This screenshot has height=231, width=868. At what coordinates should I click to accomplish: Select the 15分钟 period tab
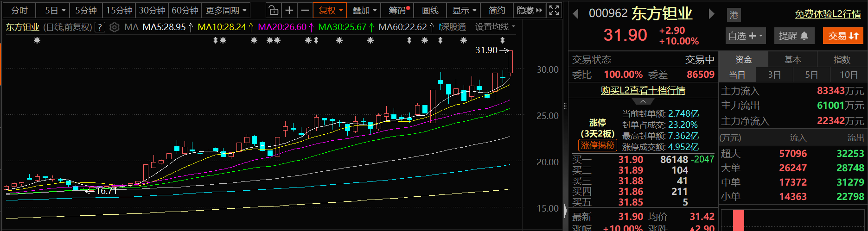pyautogui.click(x=119, y=10)
